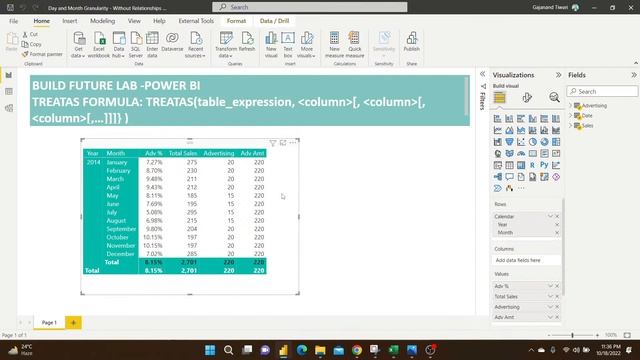Select the Clustered bar chart visual
This screenshot has height=360, width=640.
point(521,119)
